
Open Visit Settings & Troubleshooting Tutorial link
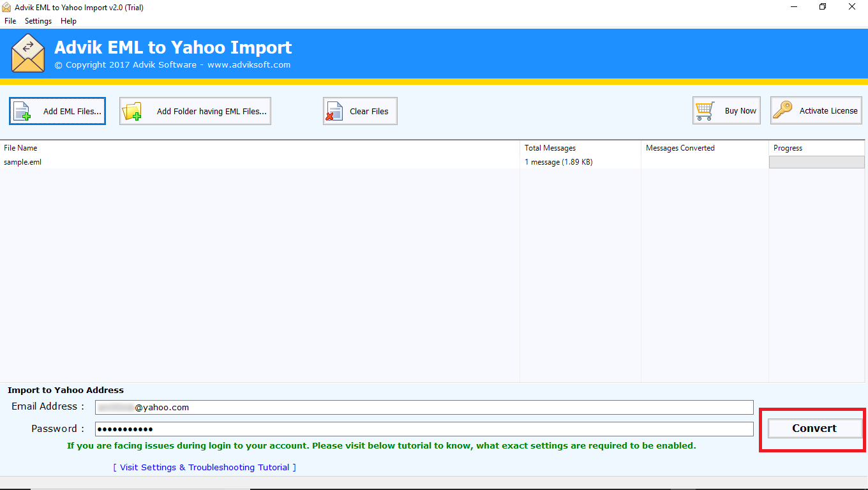click(205, 467)
